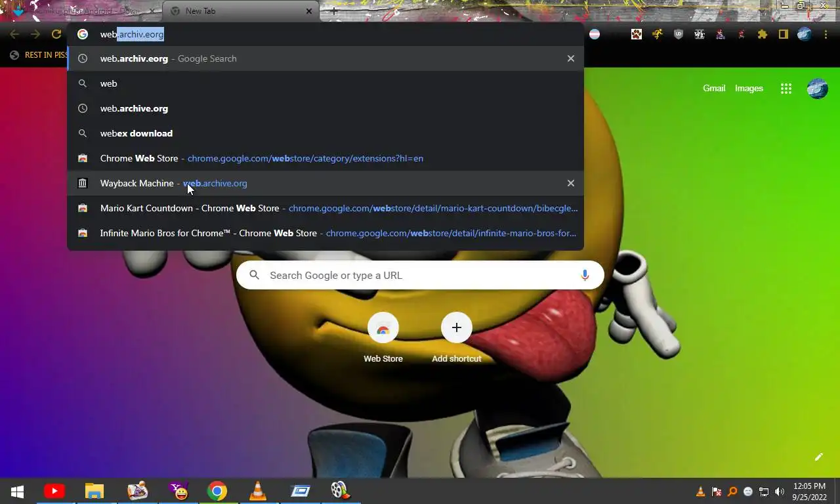
Task: Open the Chrome three-dot menu
Action: point(826,34)
